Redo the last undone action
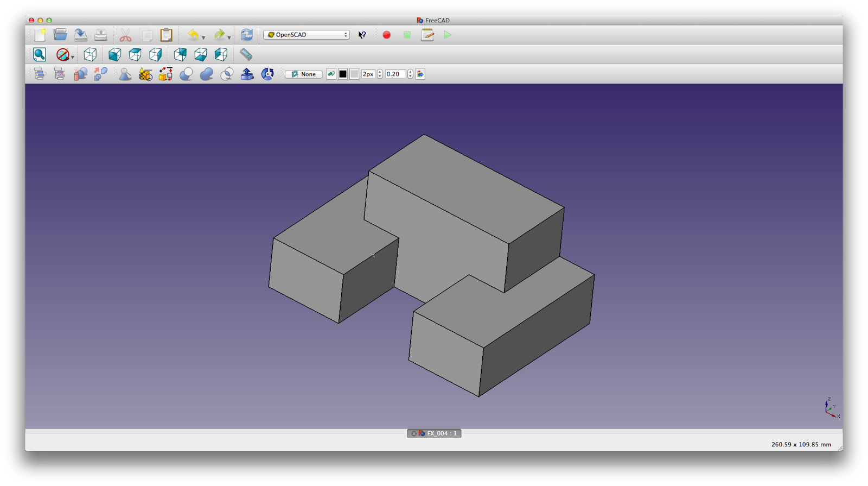Screen dimensions: 868x486 [x=219, y=35]
